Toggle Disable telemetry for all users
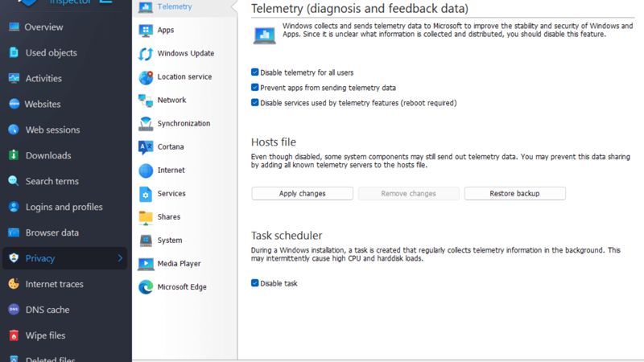 coord(254,72)
